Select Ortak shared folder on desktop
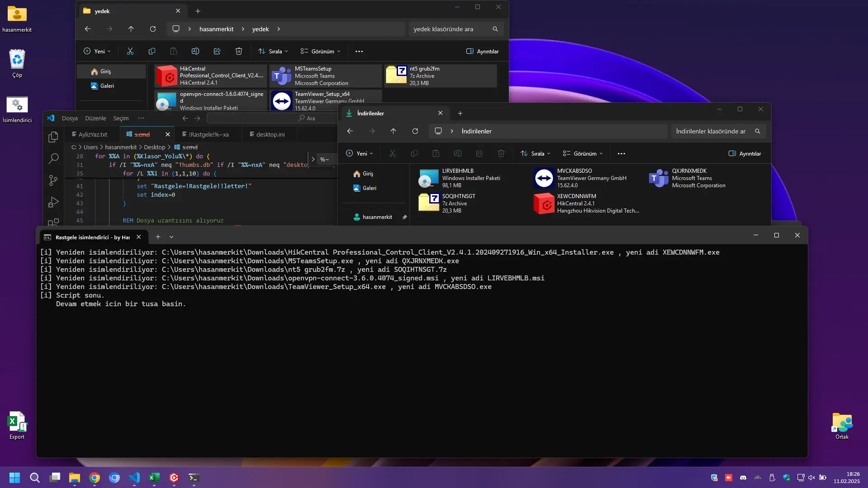 (842, 426)
